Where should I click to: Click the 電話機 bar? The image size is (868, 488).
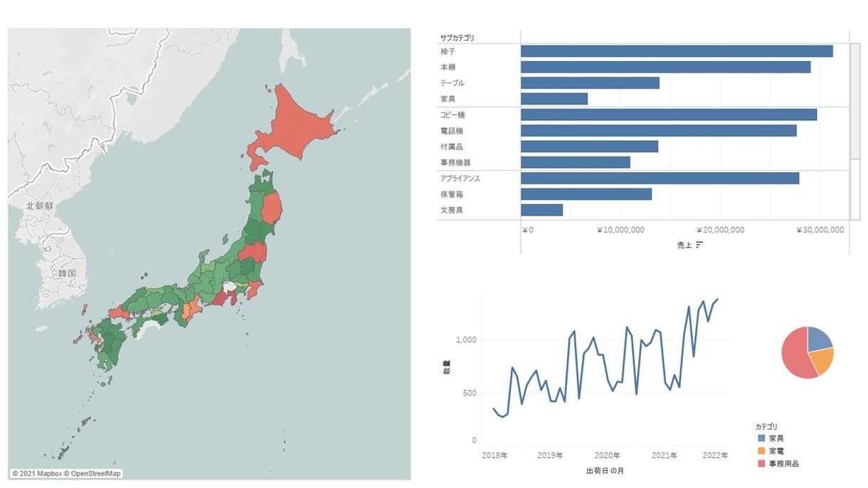(x=659, y=131)
